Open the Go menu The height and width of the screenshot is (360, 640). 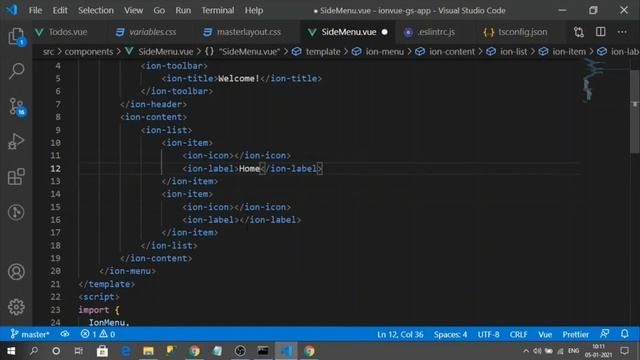point(159,10)
